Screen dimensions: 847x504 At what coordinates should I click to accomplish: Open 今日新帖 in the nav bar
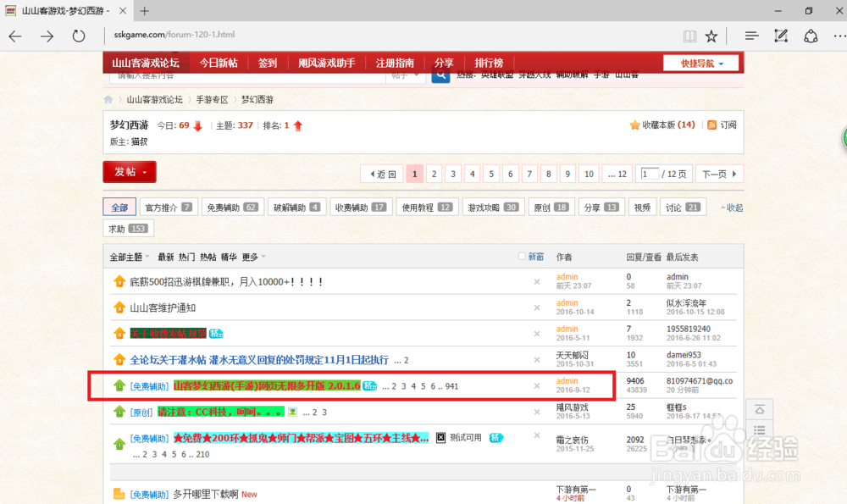[x=219, y=64]
